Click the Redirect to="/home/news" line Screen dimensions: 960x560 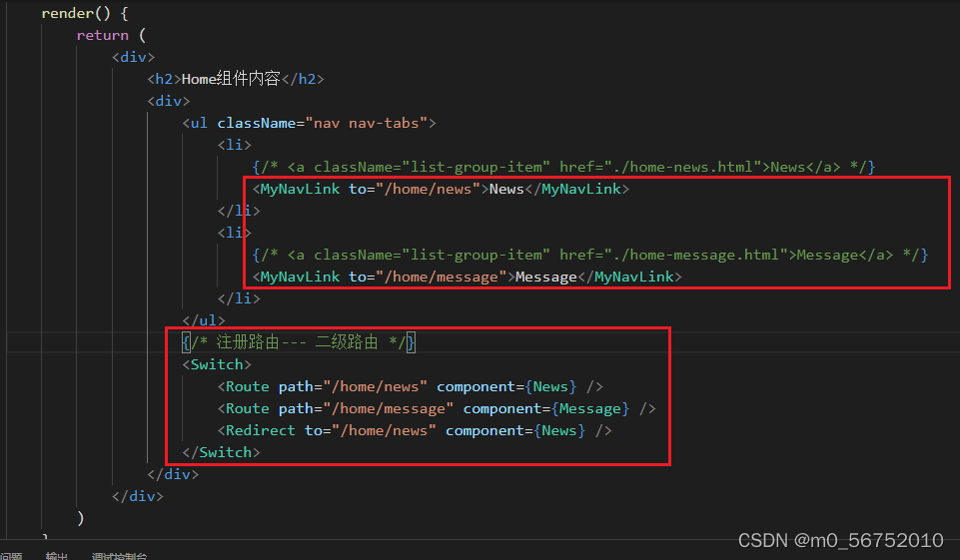pyautogui.click(x=415, y=431)
